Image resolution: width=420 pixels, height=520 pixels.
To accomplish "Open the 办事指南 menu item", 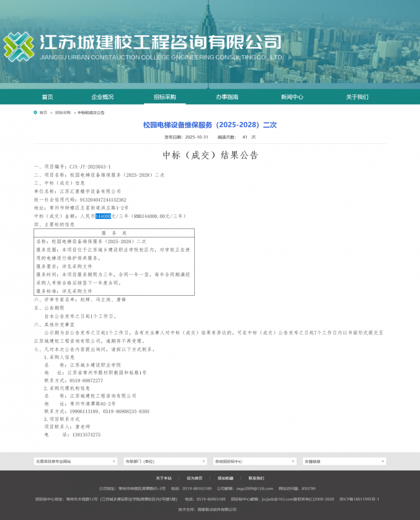I will (227, 97).
